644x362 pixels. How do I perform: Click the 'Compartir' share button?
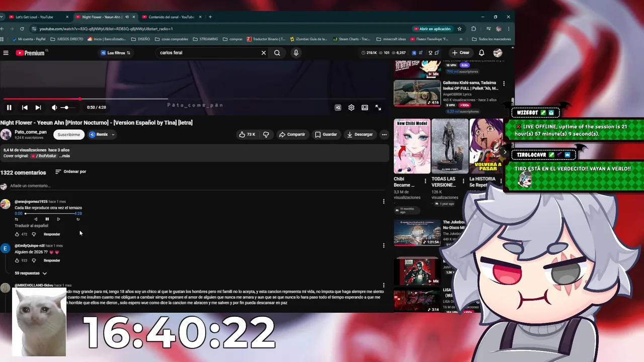pyautogui.click(x=292, y=134)
